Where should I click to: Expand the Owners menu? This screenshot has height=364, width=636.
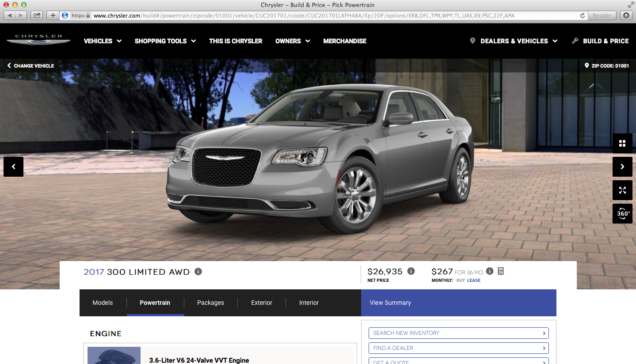293,41
